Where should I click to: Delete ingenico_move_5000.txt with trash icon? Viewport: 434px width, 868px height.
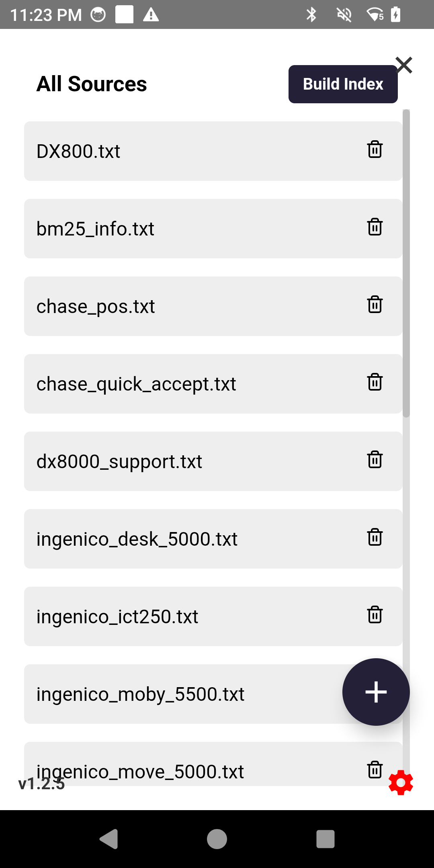pos(375,771)
